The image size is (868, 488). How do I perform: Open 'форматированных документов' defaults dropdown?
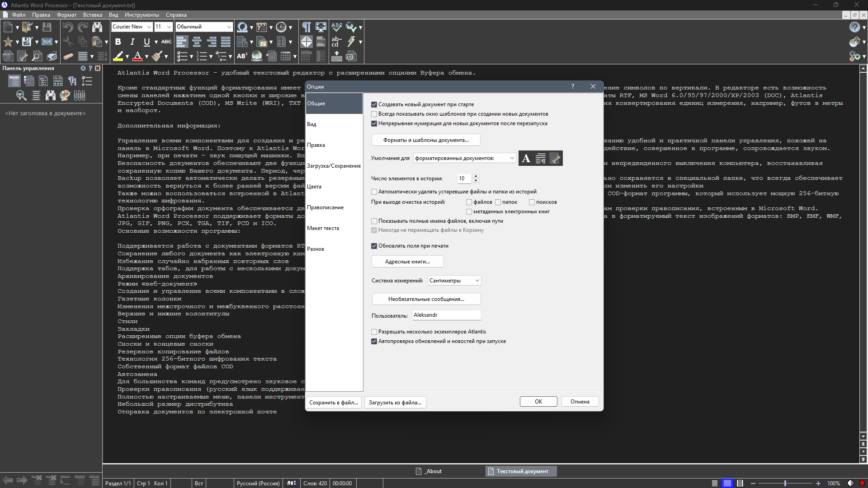465,158
